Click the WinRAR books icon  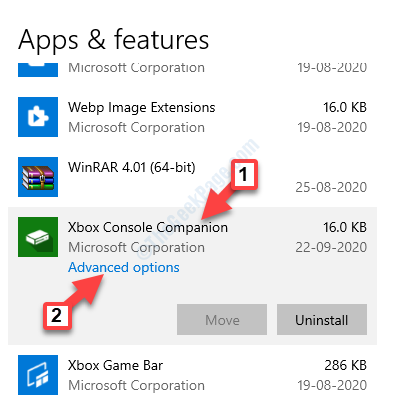coord(38,177)
